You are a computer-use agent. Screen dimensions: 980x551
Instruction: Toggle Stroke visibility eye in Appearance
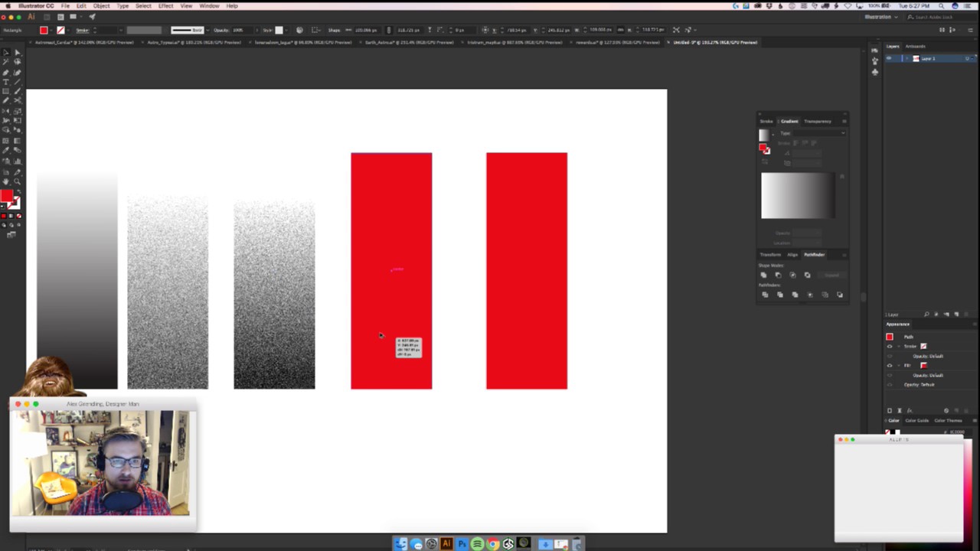[x=890, y=347]
